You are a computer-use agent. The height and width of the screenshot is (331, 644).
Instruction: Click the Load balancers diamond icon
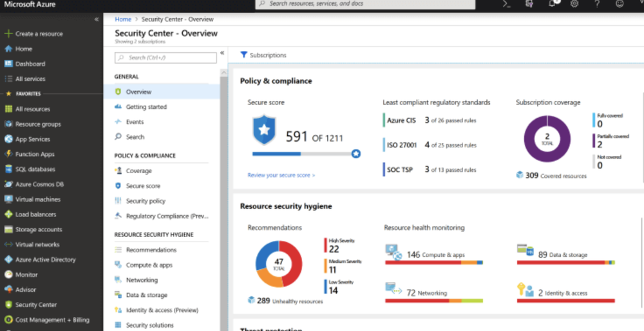point(8,214)
